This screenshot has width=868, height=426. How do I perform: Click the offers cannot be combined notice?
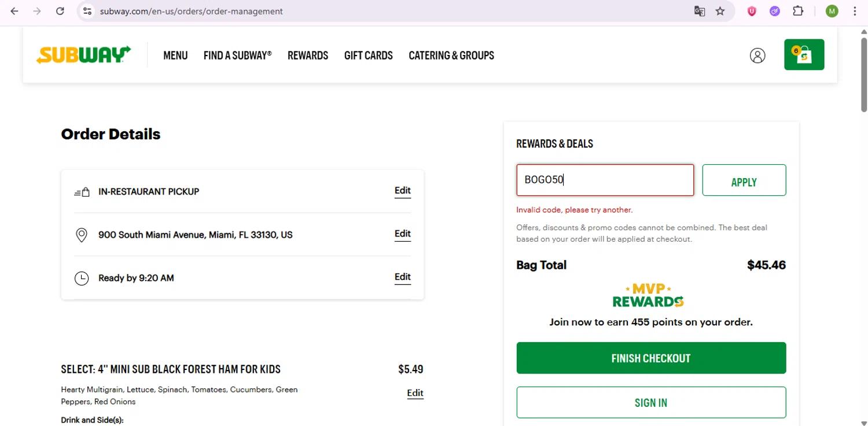(642, 234)
